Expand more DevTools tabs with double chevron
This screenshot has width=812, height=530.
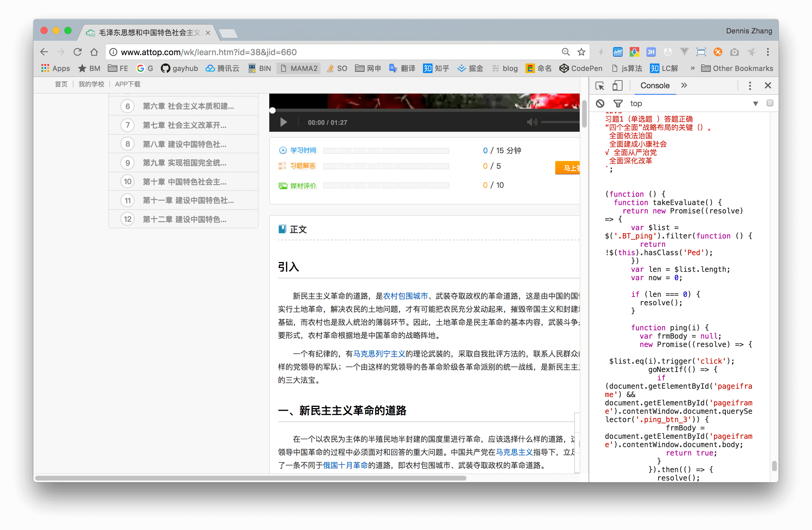click(x=684, y=86)
